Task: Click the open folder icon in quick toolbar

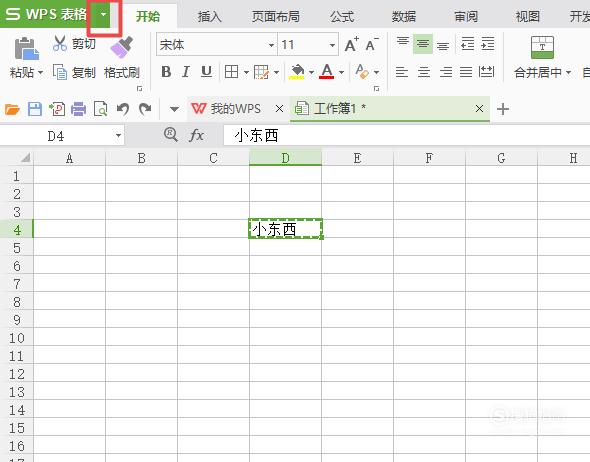Action: click(x=12, y=109)
